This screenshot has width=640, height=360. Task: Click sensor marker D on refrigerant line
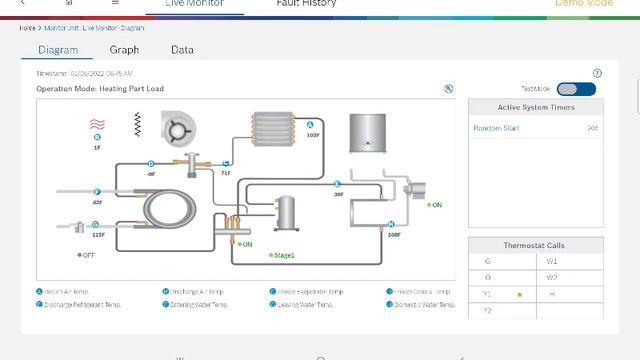point(151,164)
